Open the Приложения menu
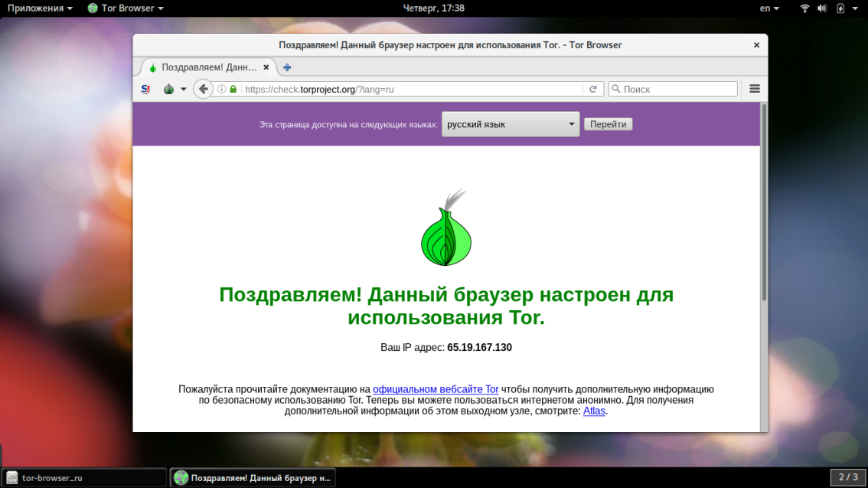The height and width of the screenshot is (488, 868). 40,8
